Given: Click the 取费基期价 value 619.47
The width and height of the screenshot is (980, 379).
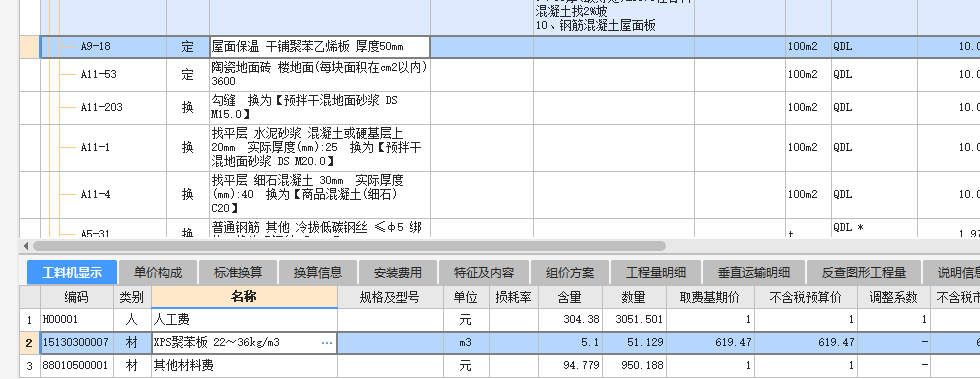Looking at the screenshot, I should click(x=711, y=343).
